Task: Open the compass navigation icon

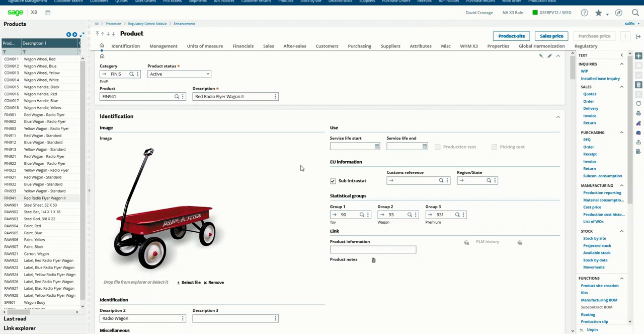Action: [618, 13]
